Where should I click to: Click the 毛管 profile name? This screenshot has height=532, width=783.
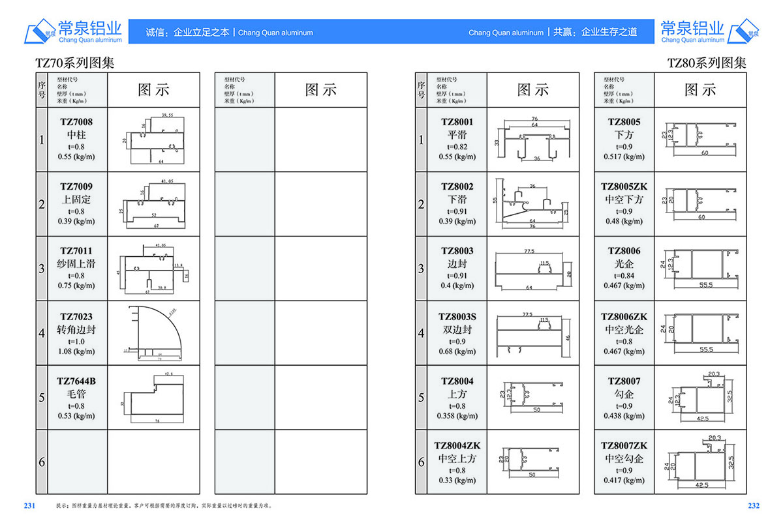tap(76, 394)
